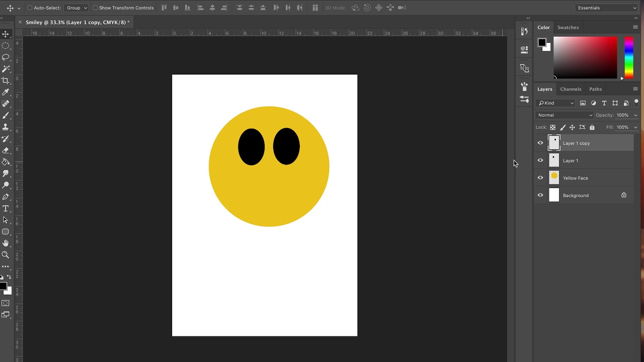Align left edges in options bar
Screen dimensions: 644x362
click(x=200, y=8)
